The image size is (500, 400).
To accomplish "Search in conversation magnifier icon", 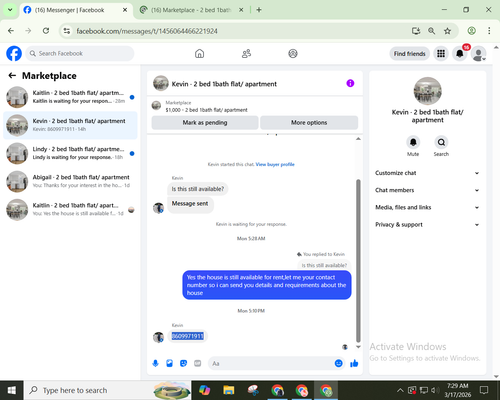I will [441, 142].
